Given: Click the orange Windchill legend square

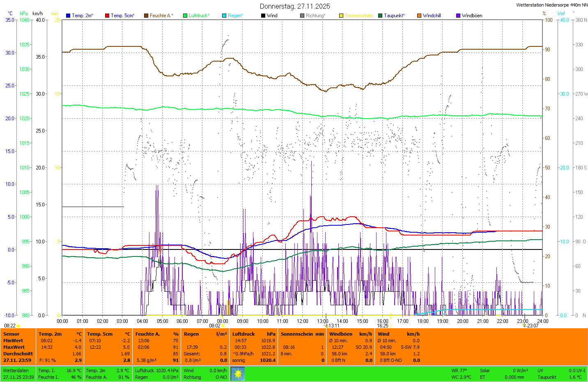Looking at the screenshot, I should 419,16.
